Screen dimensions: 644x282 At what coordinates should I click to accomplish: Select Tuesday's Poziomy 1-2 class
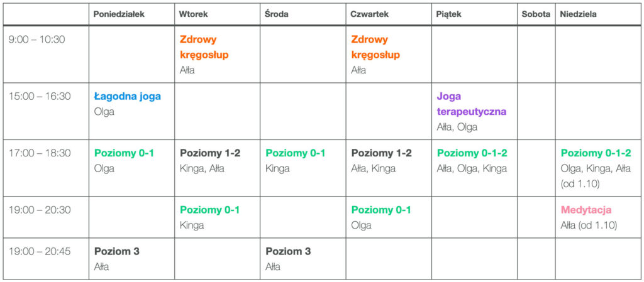(x=210, y=153)
